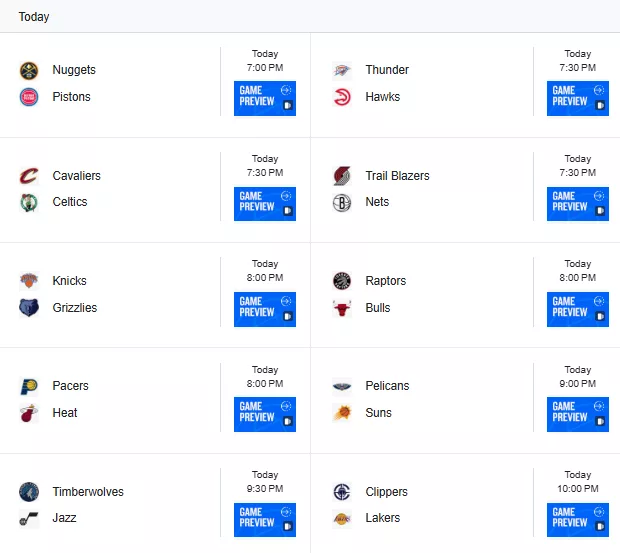Select the Memphis Grizzlies logo
The image size is (620, 553).
(29, 308)
